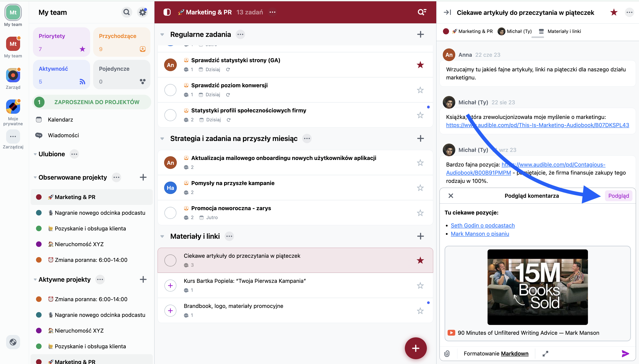Open the Kalendarz menu item

[x=60, y=120]
